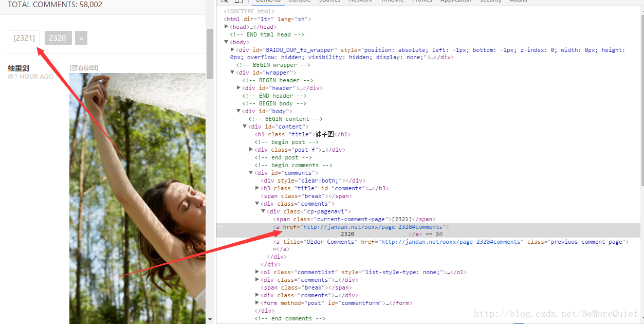
Task: Select the BEGIN header comment line
Action: pyautogui.click(x=278, y=80)
